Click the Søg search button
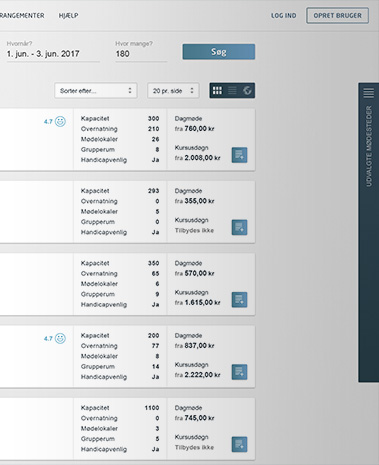Viewport: 379px width, 465px height. (219, 52)
